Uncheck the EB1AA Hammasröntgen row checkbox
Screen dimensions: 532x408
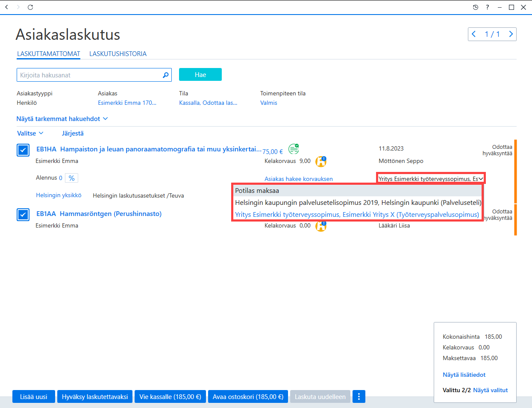click(23, 215)
